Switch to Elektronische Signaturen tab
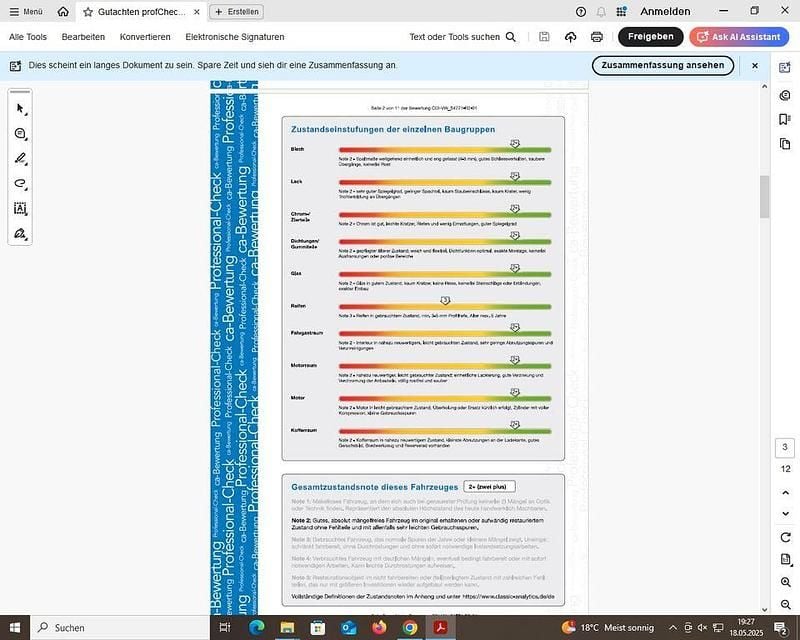Viewport: 800px width, 640px height. 235,37
